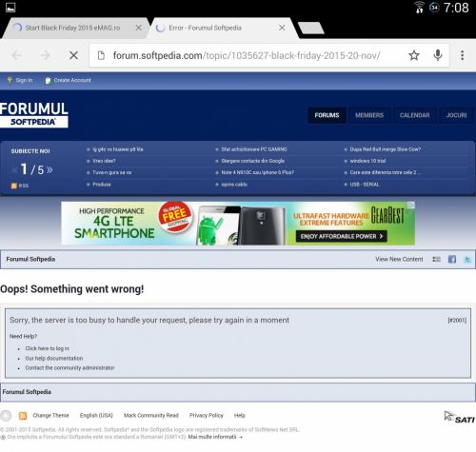Open topic 'lg g4c vs huawei p8 lite'
476x452 pixels.
coord(118,149)
